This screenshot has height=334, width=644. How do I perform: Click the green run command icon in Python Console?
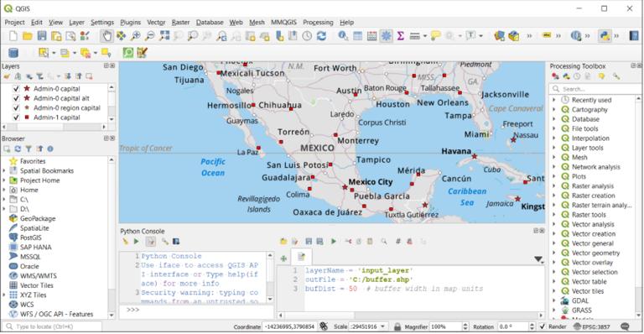click(x=137, y=242)
